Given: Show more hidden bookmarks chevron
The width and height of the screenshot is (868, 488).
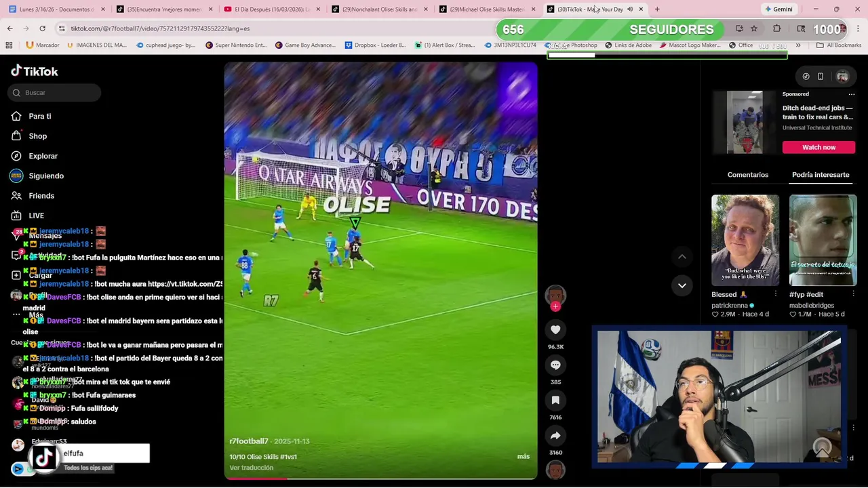Looking at the screenshot, I should tap(798, 45).
